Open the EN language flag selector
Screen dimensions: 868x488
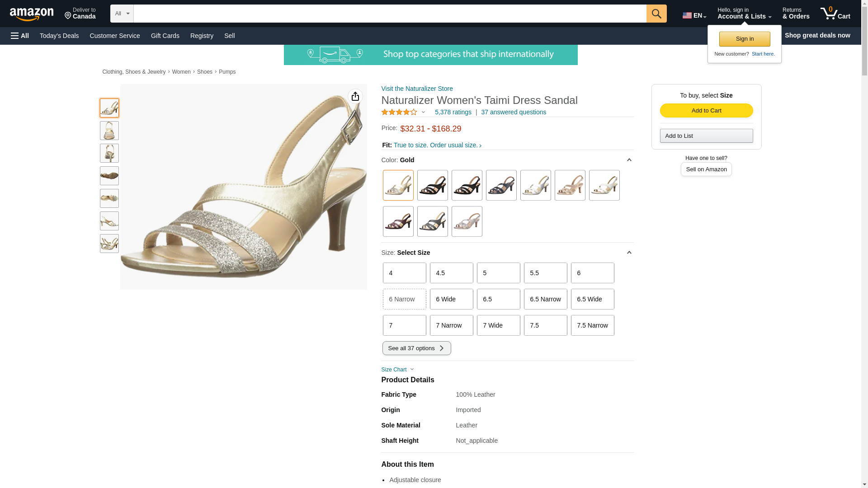pyautogui.click(x=694, y=15)
